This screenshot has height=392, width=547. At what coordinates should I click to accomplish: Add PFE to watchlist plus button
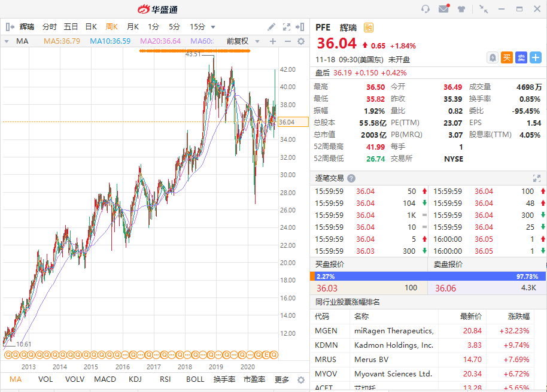coord(536,57)
